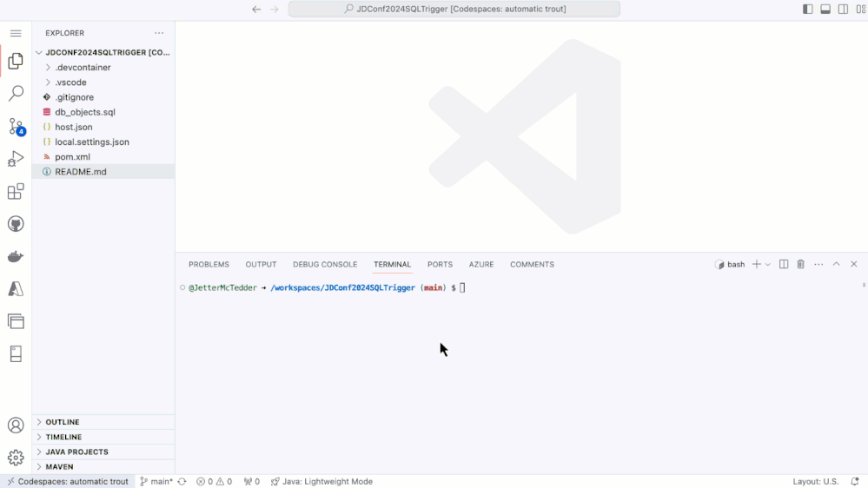Open host.json file
Viewport: 868px width, 488px height.
(x=103, y=128)
